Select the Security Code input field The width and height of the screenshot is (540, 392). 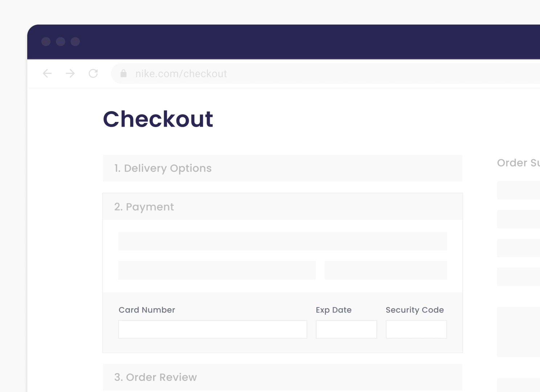416,330
